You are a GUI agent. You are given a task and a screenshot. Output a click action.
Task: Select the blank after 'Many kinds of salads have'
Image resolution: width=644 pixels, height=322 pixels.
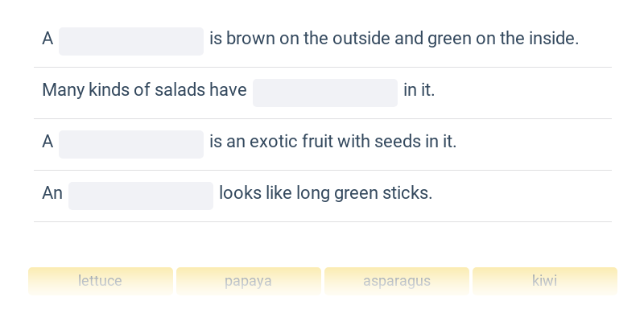click(x=325, y=93)
